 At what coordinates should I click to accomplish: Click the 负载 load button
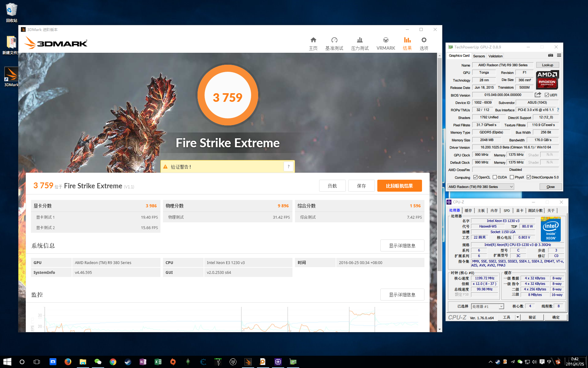[x=332, y=186]
